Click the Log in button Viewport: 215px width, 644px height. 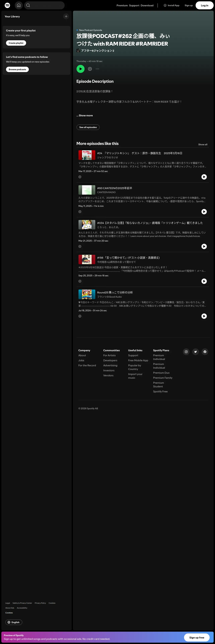pos(204,5)
